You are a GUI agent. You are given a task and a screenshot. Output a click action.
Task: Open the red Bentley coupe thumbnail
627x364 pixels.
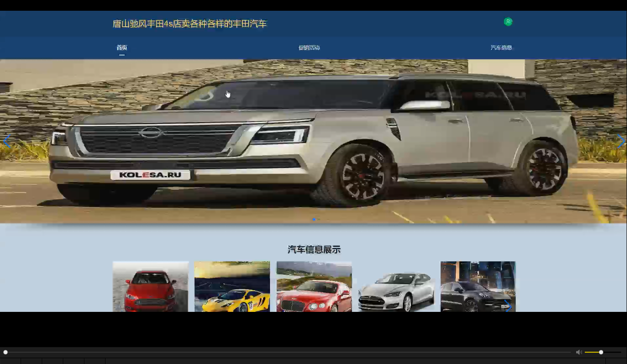tap(314, 286)
